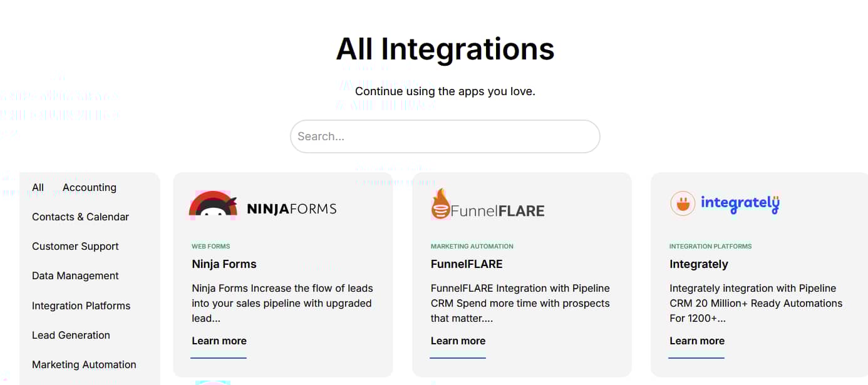
Task: Filter integrations by Contacts & Calendar
Action: [80, 217]
